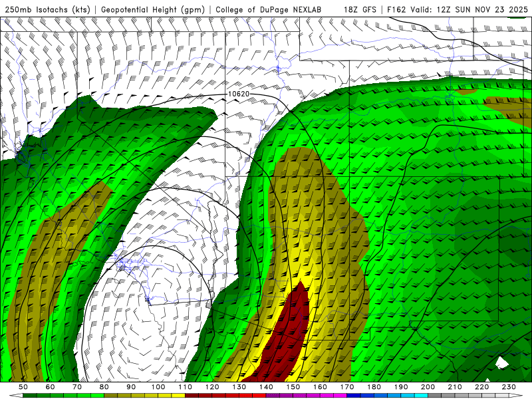Click the 130 value on the color scale

tap(239, 387)
